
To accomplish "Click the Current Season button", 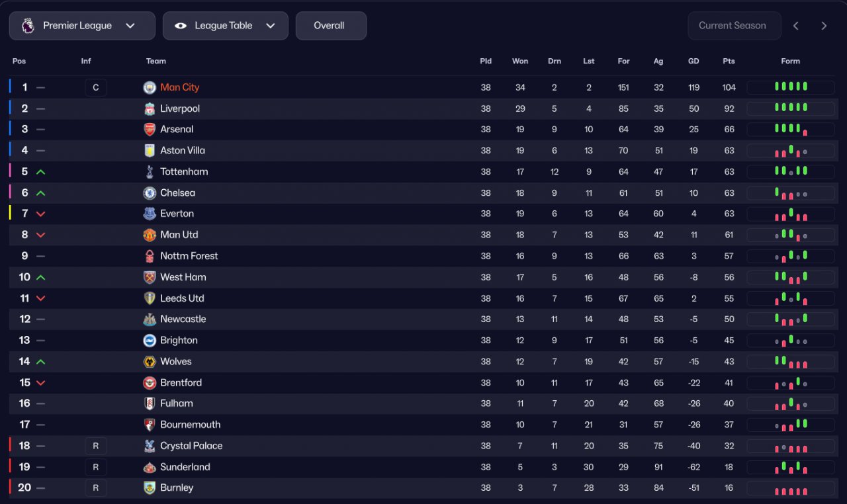I will click(x=734, y=26).
